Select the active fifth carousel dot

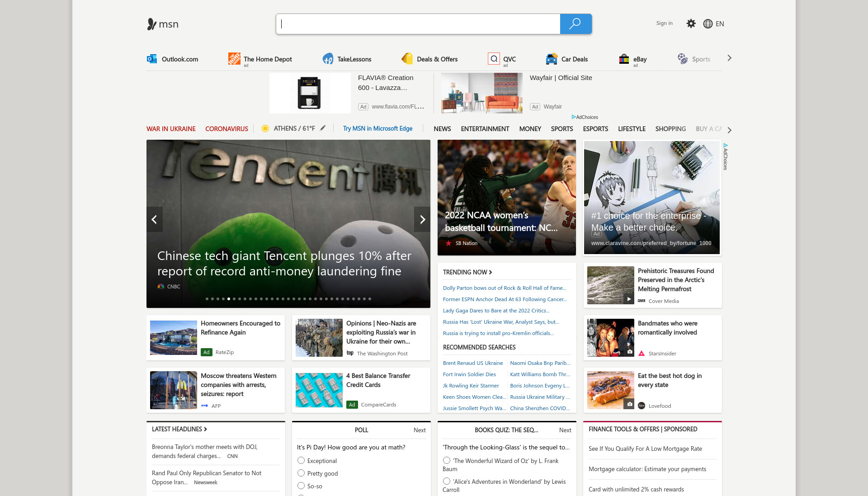229,299
